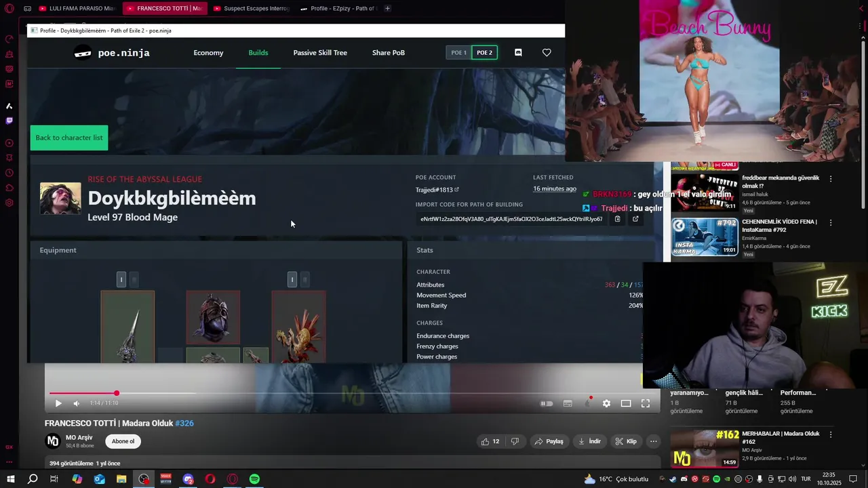Open Windows Start menu
This screenshot has height=488, width=868.
pyautogui.click(x=10, y=479)
